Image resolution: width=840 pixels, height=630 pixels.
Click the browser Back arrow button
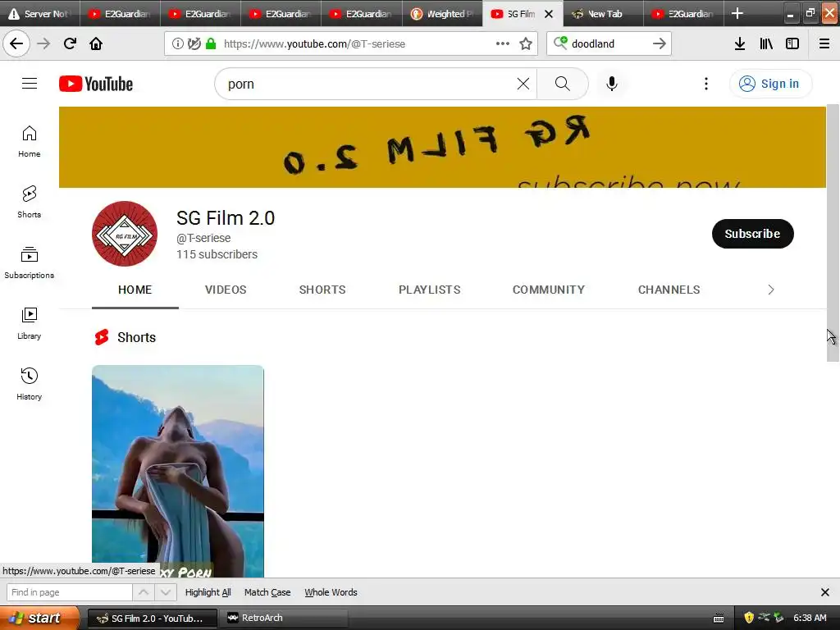tap(16, 43)
